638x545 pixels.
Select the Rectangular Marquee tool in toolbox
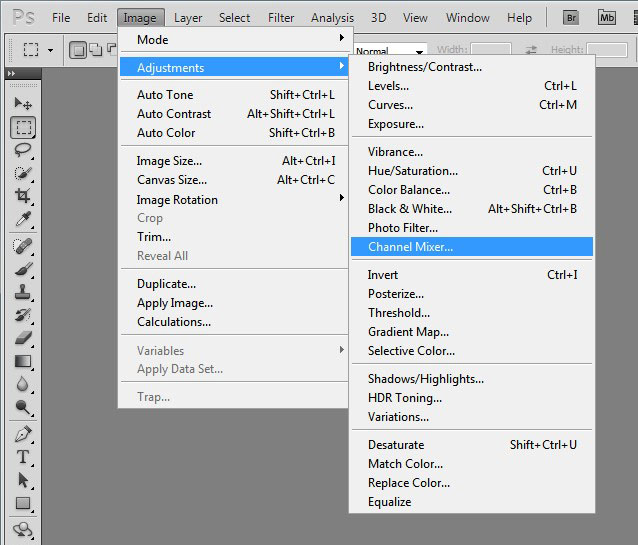tap(23, 127)
